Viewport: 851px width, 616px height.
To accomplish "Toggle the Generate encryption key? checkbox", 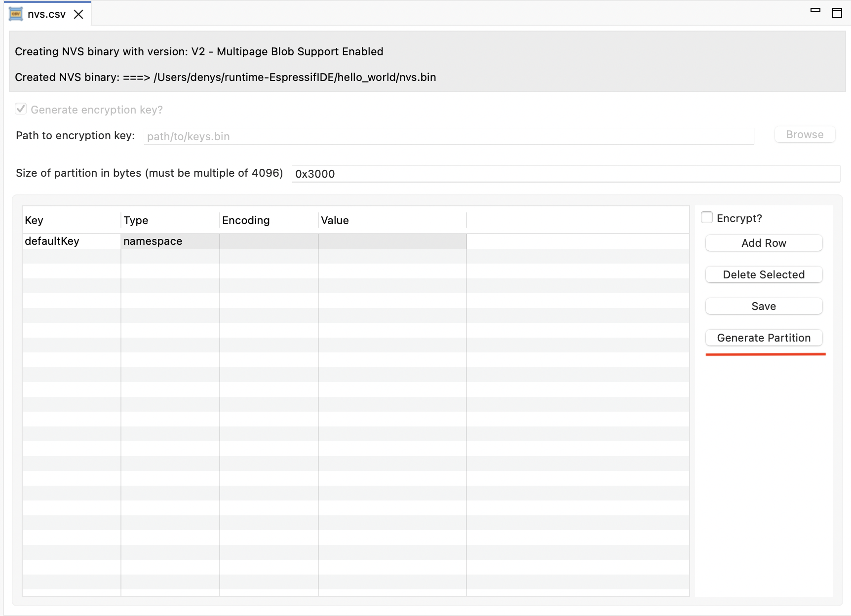I will (x=21, y=109).
